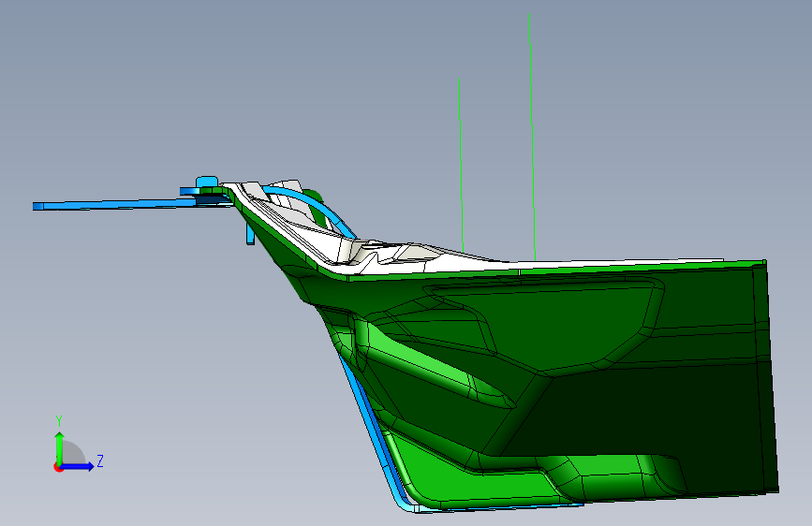Select the shorter green vertical line
812x526 pixels.
pyautogui.click(x=461, y=166)
